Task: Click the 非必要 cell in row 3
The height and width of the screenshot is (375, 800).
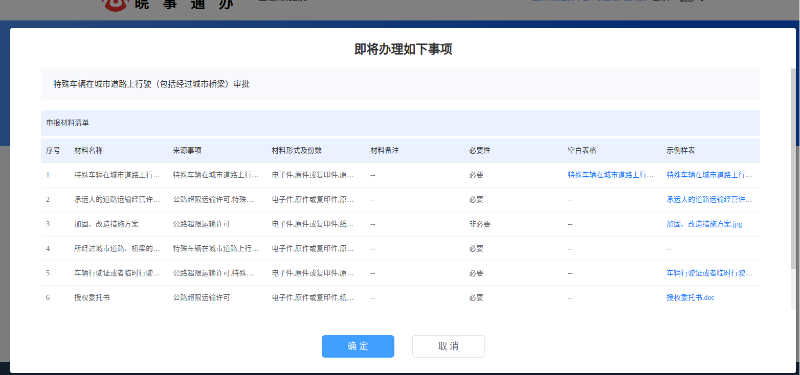Action: click(x=480, y=224)
